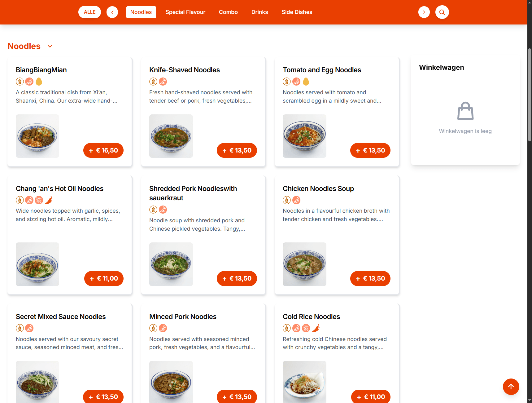Open Shredded Pork Noodles bowl thumbnail
Image resolution: width=532 pixels, height=403 pixels.
(171, 264)
